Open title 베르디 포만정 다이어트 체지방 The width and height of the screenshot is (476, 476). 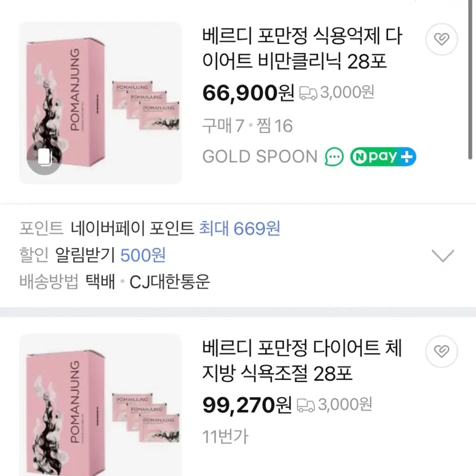pos(302,361)
